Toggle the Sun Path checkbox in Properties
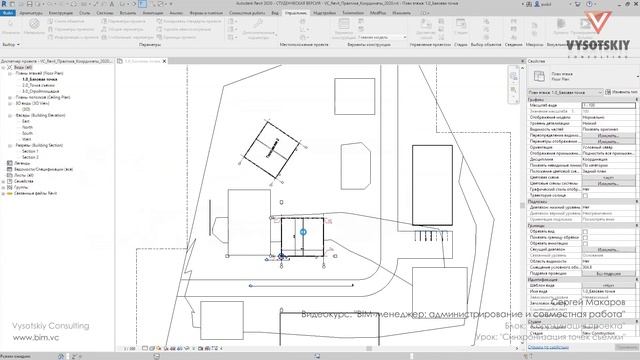Screen dimensions: 640x360 585,196
